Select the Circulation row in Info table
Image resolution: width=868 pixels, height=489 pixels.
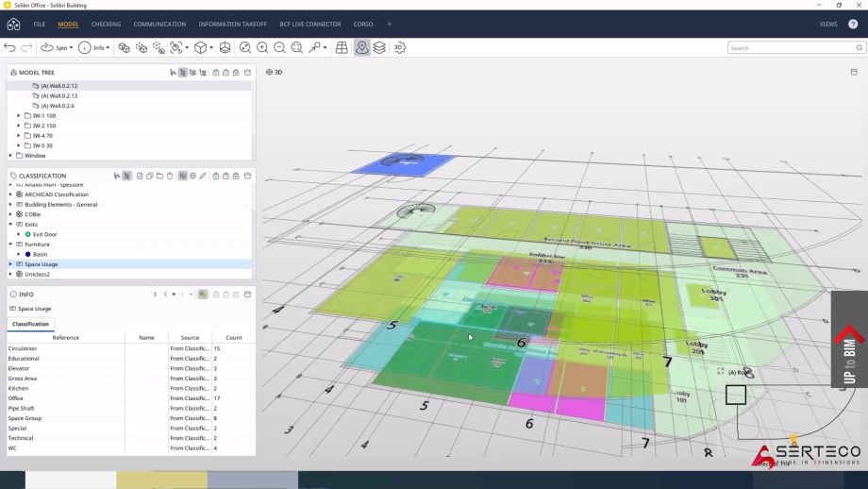(x=131, y=348)
